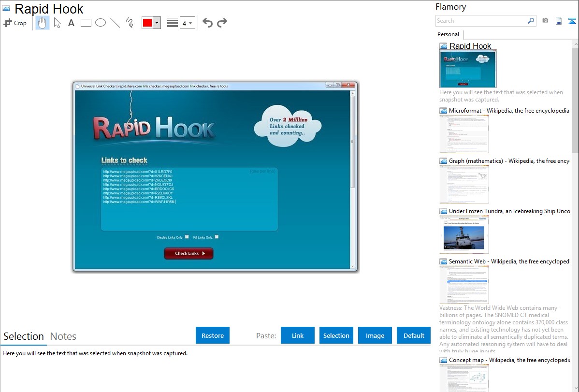Pick the rectangle shape tool
579x392 pixels.
pos(86,23)
